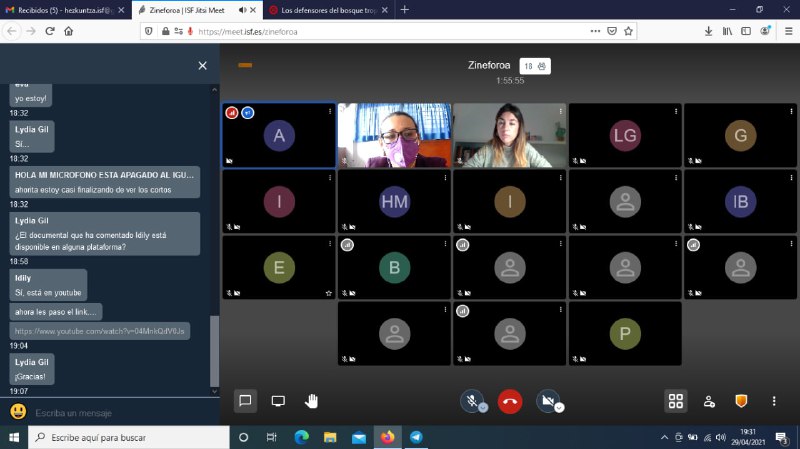Open the YouTube link in chat
Viewport: 800px width, 449px height.
tap(100, 330)
